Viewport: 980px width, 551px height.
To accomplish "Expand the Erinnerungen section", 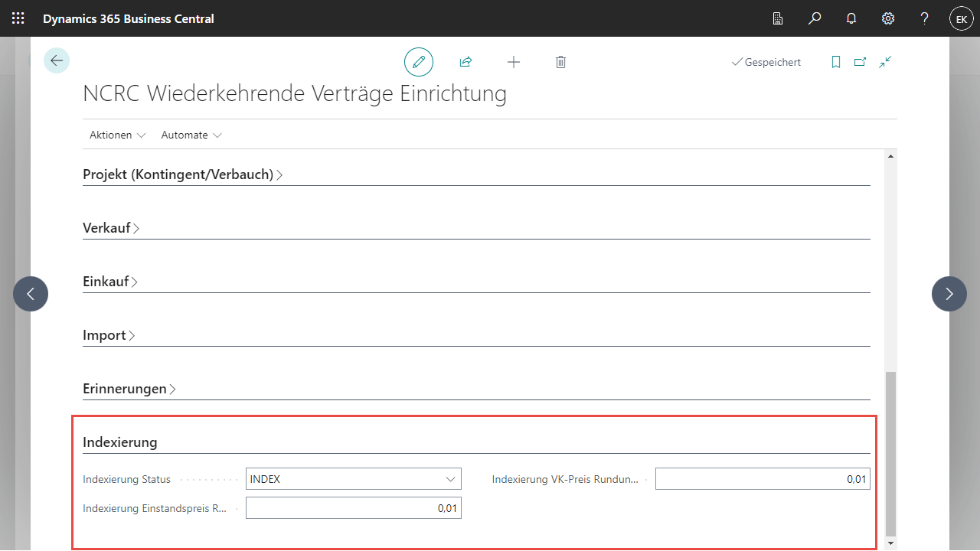I will coord(129,389).
